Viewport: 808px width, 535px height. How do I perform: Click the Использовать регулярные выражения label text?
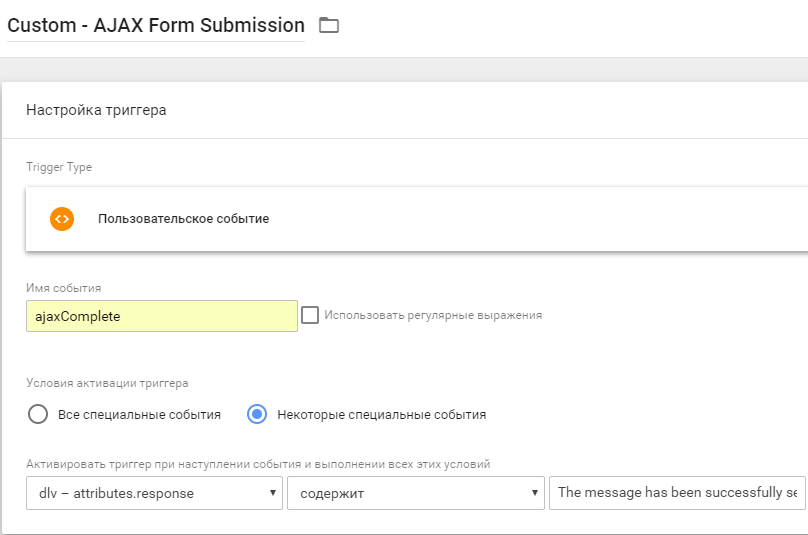(433, 315)
